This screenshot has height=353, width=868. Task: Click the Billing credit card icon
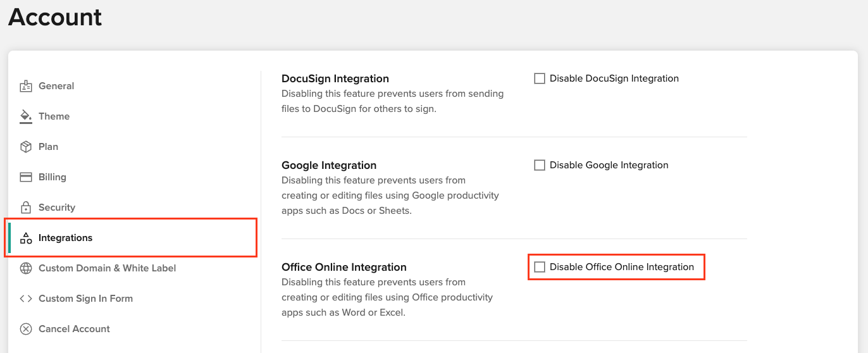(x=26, y=177)
